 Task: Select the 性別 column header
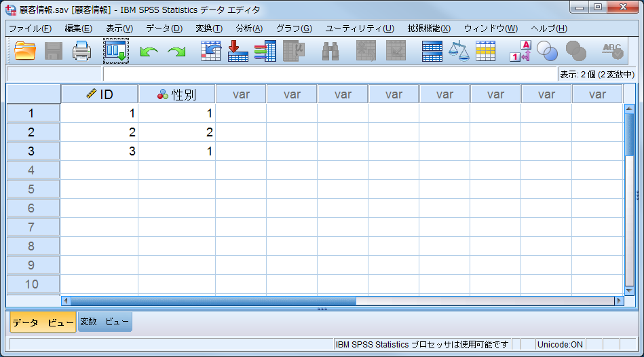(x=176, y=94)
